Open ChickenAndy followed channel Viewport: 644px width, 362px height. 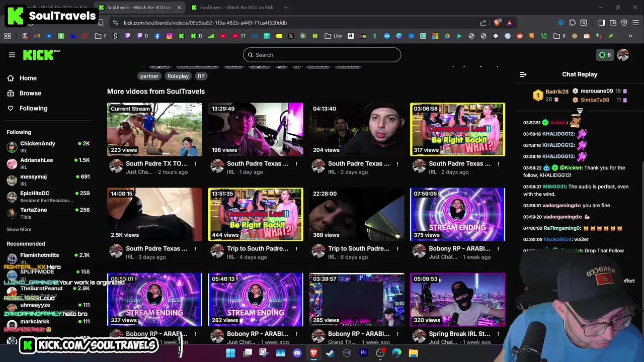(x=48, y=147)
